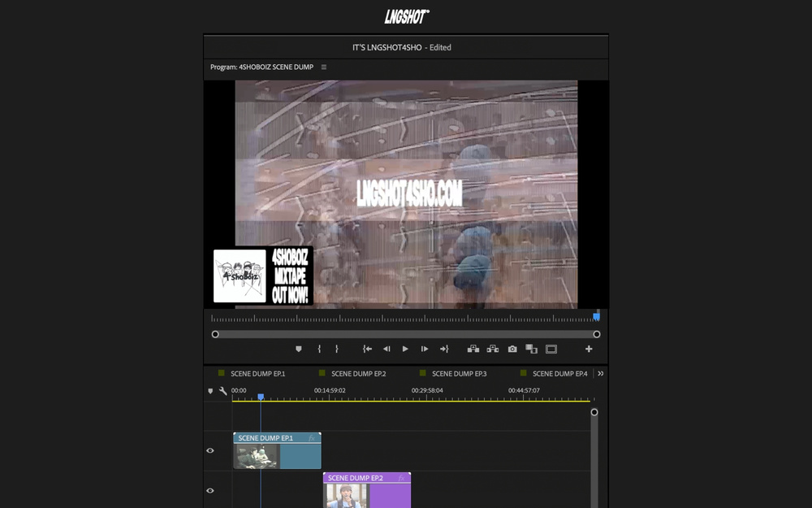Image resolution: width=812 pixels, height=508 pixels.
Task: Click the Mark Out bracket icon
Action: [x=337, y=349]
